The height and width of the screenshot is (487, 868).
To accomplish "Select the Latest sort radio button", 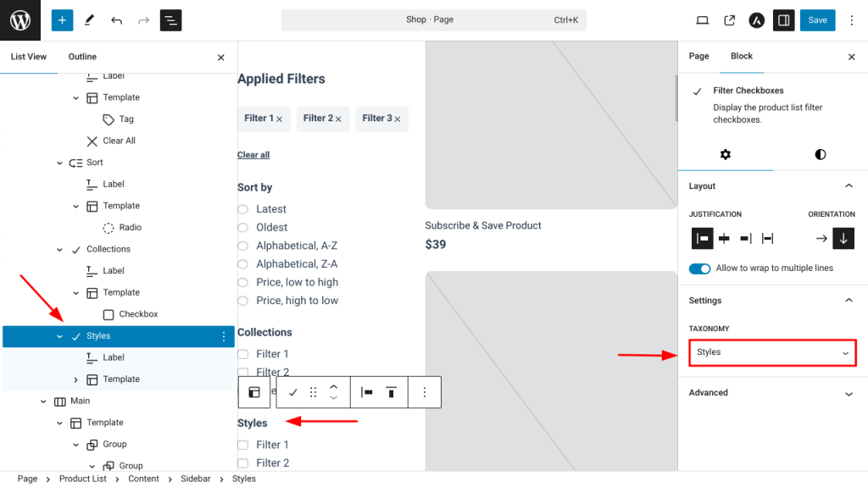I will coord(243,209).
